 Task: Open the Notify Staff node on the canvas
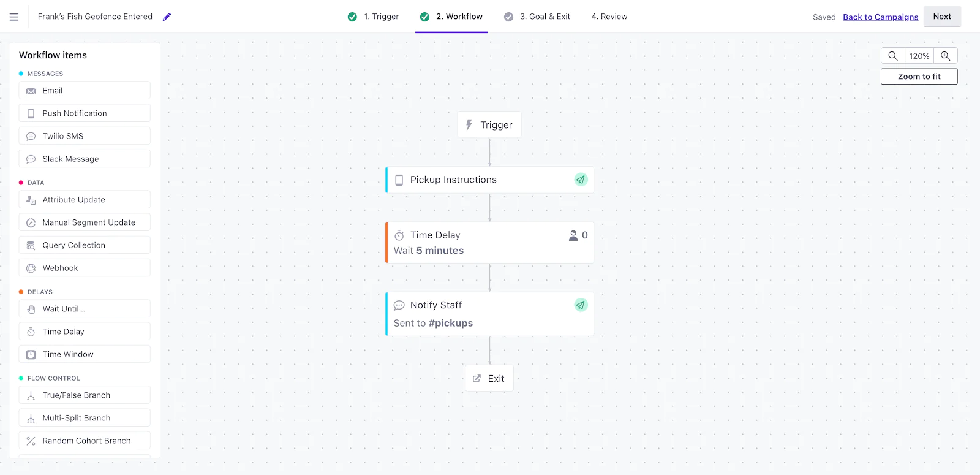pos(489,313)
